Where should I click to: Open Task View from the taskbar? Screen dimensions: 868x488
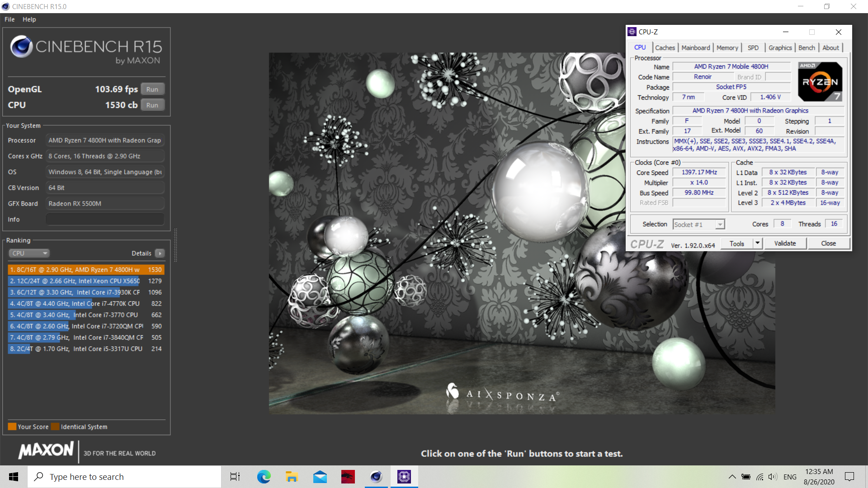pos(235,477)
